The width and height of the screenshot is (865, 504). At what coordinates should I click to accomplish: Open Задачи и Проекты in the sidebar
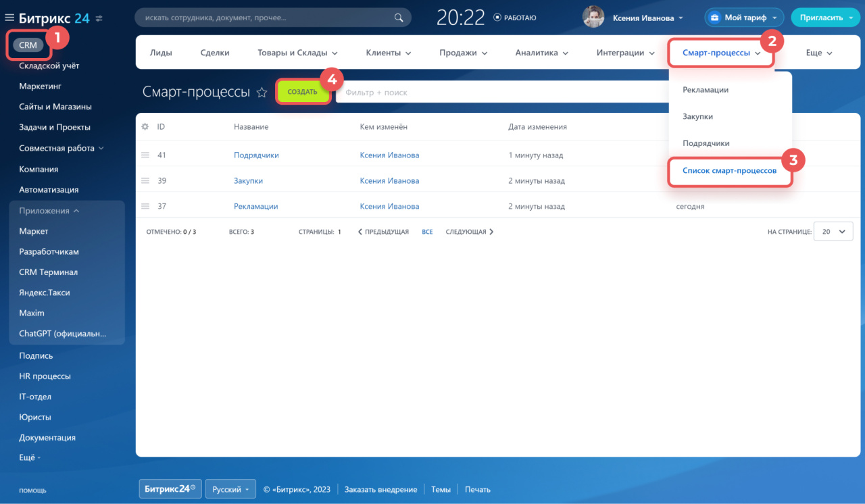(x=55, y=127)
